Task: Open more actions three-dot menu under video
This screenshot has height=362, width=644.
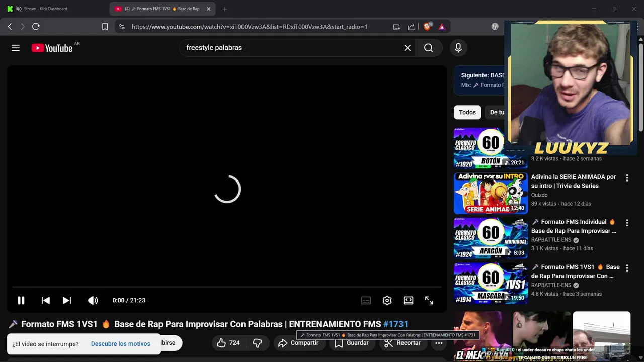Action: click(439, 343)
